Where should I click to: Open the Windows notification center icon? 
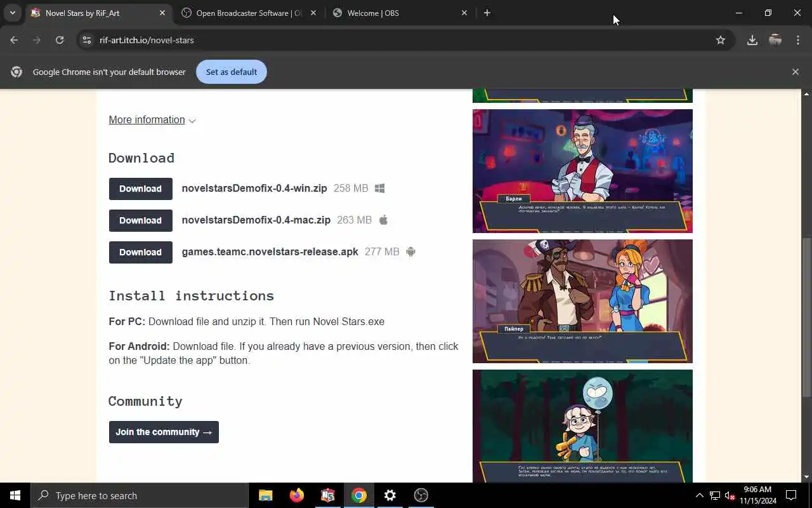point(791,495)
